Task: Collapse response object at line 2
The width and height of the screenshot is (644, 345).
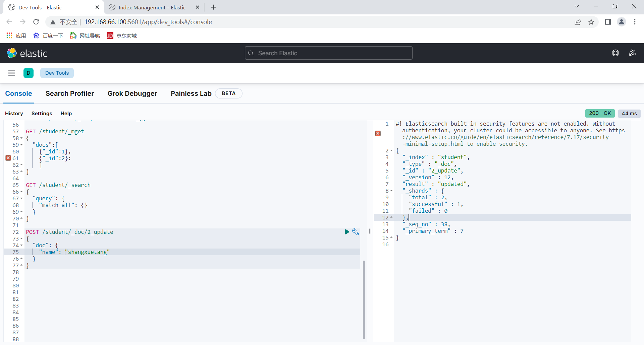Action: [x=391, y=151]
